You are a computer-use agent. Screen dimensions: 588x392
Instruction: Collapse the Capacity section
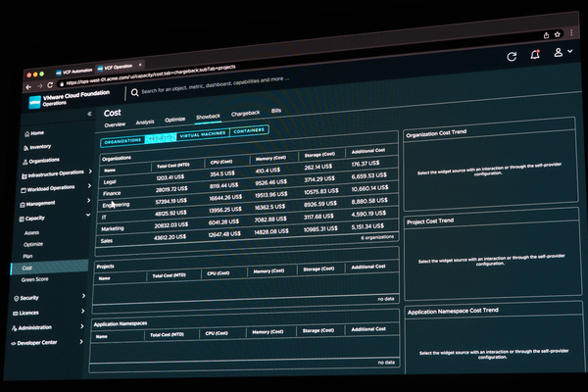54,218
